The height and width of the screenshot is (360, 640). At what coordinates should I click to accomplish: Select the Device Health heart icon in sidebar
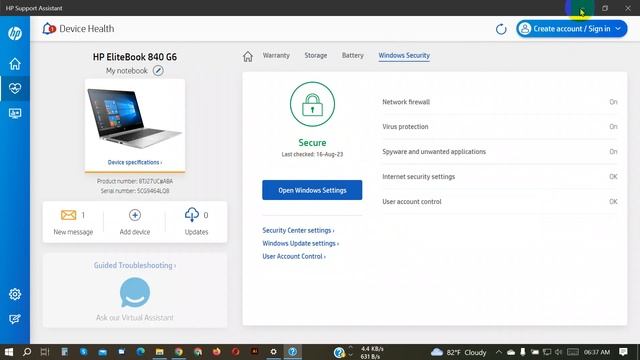[x=15, y=88]
